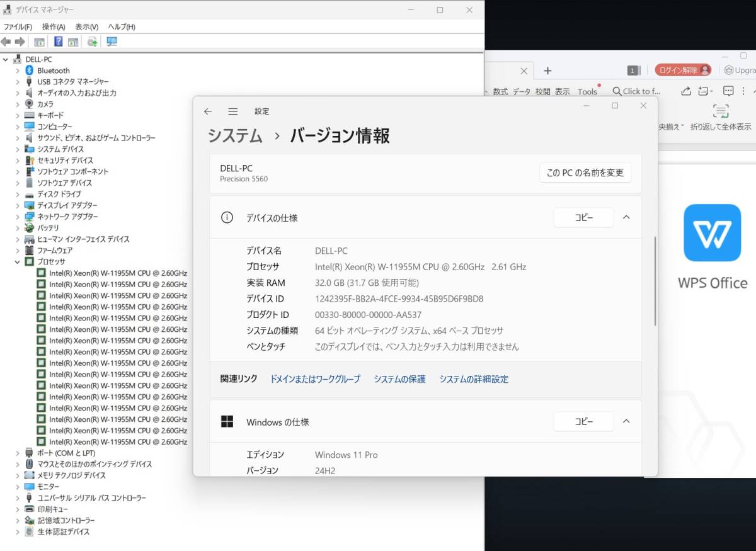Select the バッテリ category icon
Screen dimensions: 756x551
[x=29, y=228]
